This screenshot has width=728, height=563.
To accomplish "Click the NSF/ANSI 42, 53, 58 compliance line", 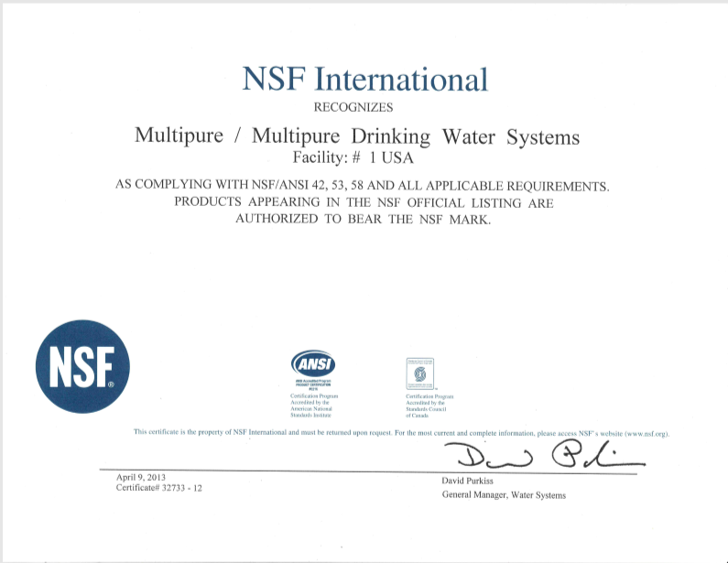I will [x=363, y=185].
